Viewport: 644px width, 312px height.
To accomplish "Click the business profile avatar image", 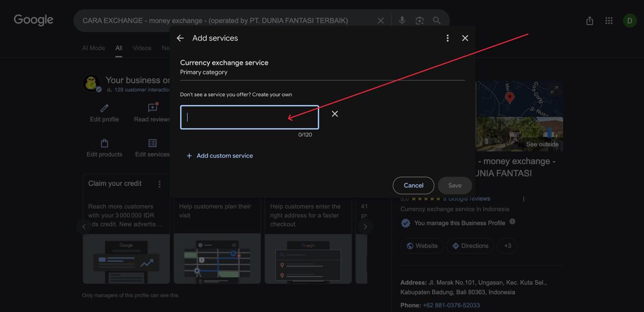I will 91,83.
